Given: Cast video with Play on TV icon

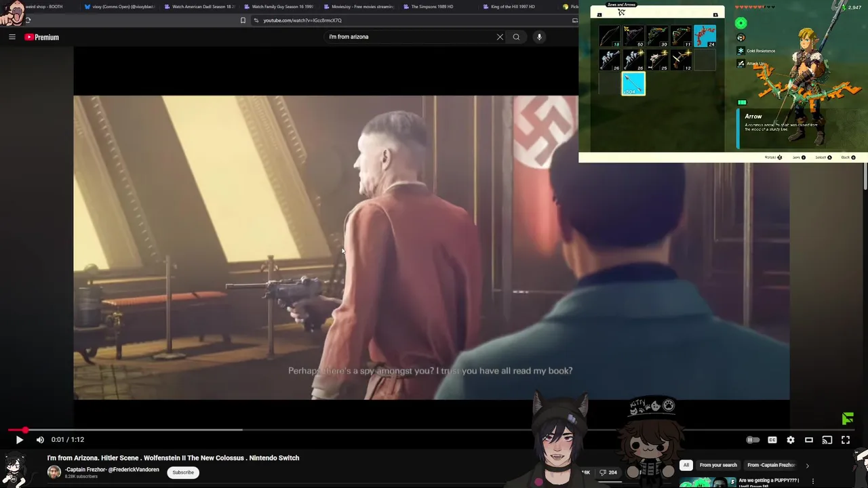Looking at the screenshot, I should tap(827, 440).
